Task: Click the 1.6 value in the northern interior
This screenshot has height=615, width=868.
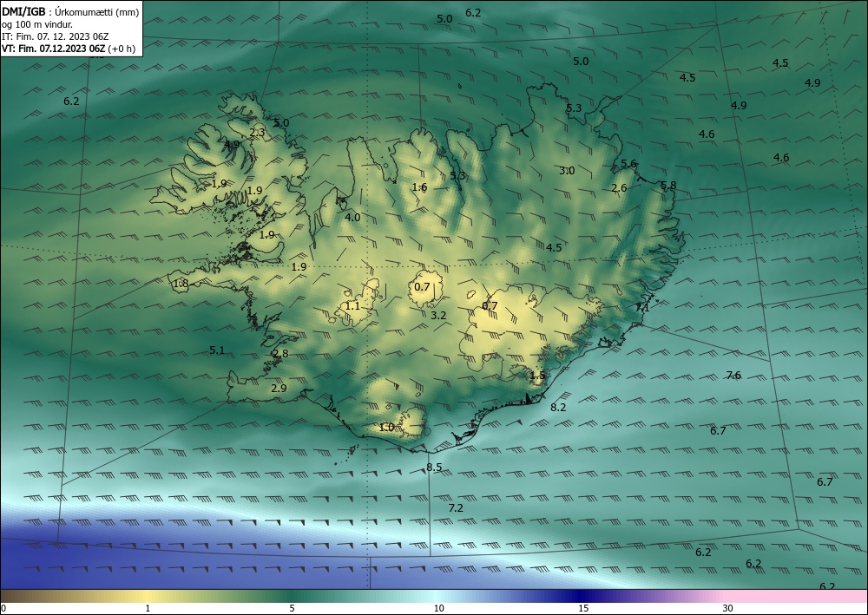Action: 419,187
